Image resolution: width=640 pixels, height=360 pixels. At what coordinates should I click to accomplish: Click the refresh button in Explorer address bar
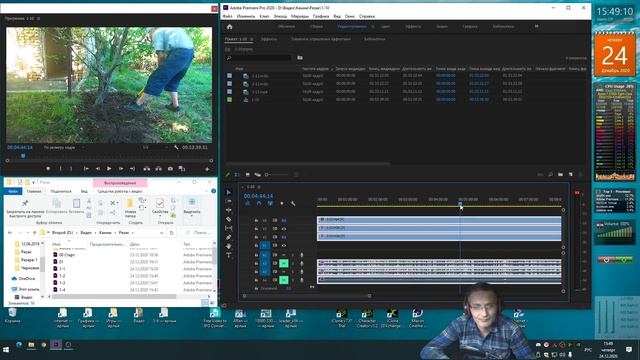click(172, 233)
